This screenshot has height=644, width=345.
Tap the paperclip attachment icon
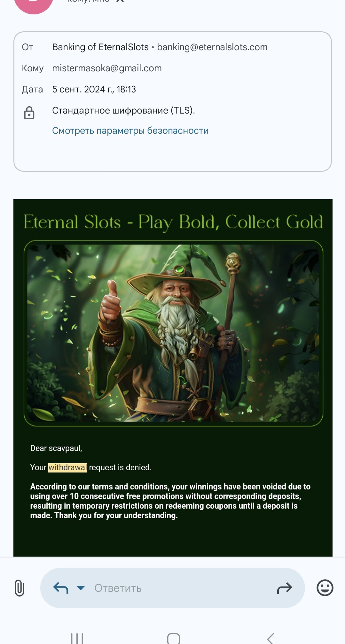[x=20, y=588]
